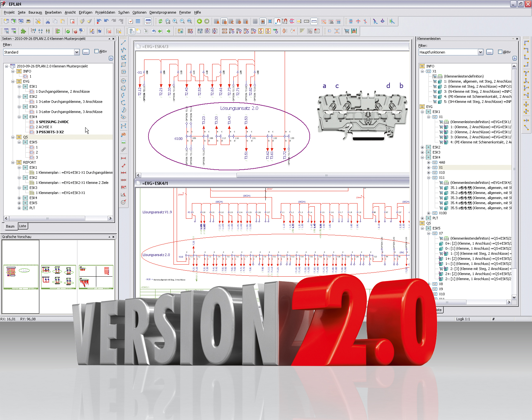Close the Klemmenleisten panel
Image resolution: width=532 pixels, height=420 pixels.
pyautogui.click(x=517, y=39)
